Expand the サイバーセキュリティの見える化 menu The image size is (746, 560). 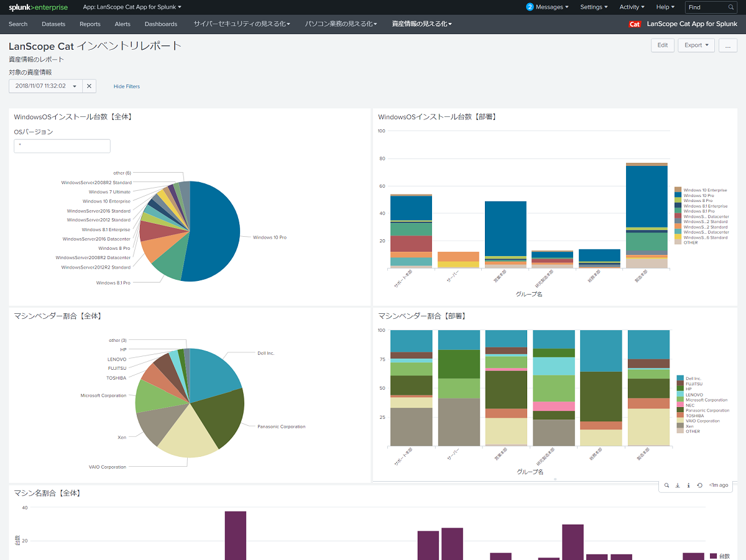(242, 24)
